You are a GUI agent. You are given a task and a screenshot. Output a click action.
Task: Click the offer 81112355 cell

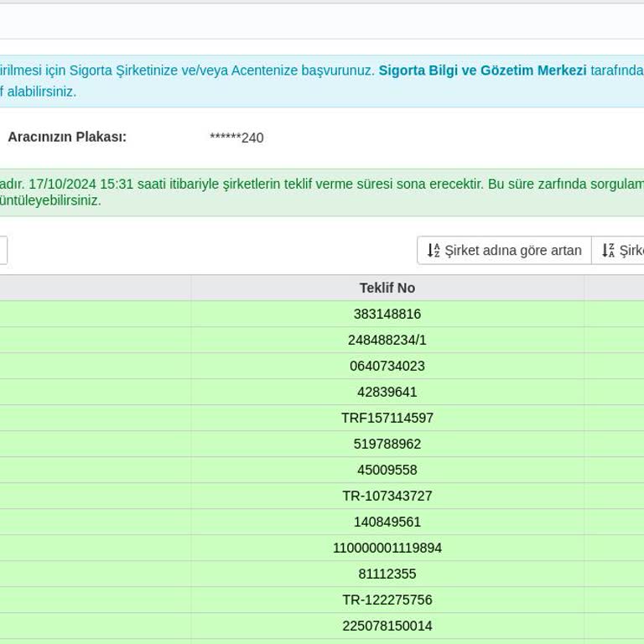point(387,574)
